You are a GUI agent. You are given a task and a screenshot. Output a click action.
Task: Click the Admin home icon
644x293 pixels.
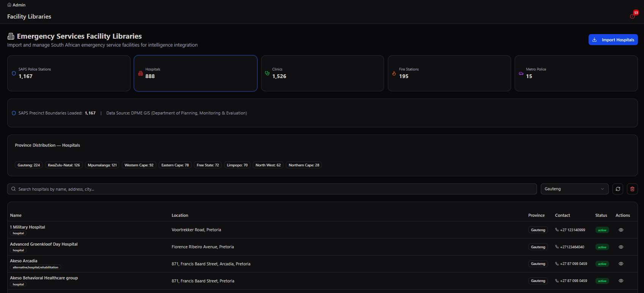pyautogui.click(x=9, y=5)
